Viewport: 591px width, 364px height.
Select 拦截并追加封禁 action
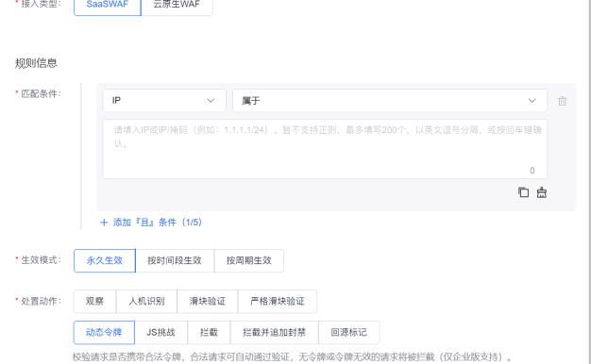pyautogui.click(x=275, y=332)
